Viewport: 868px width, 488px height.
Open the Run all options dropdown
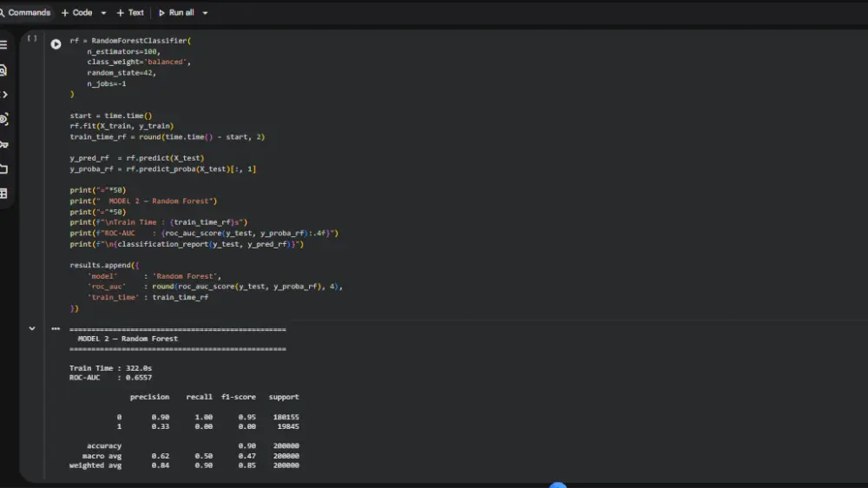click(x=205, y=13)
